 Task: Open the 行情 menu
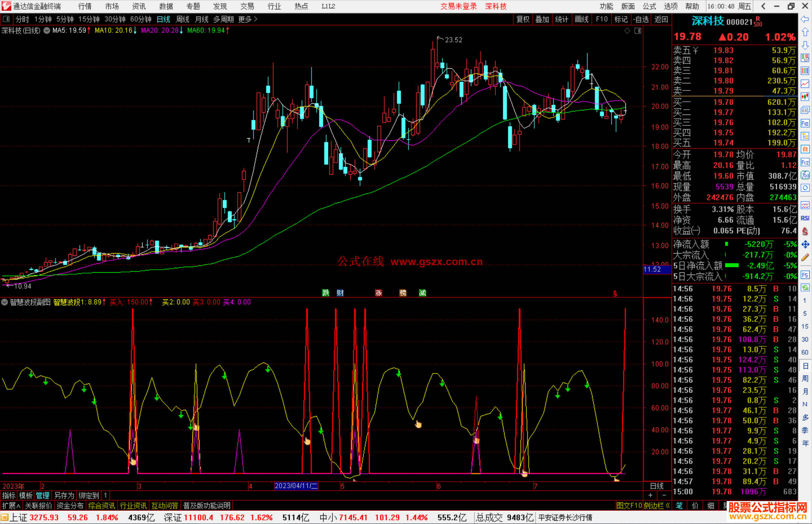point(85,6)
